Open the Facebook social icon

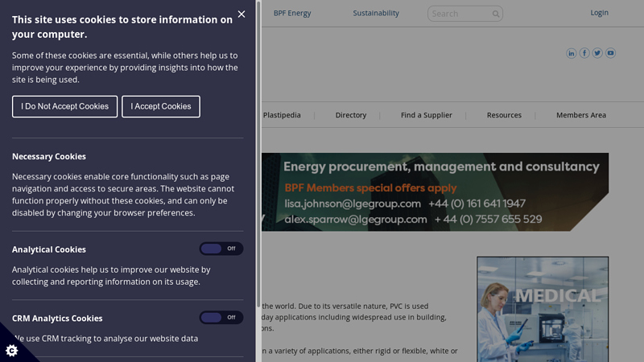click(x=584, y=53)
